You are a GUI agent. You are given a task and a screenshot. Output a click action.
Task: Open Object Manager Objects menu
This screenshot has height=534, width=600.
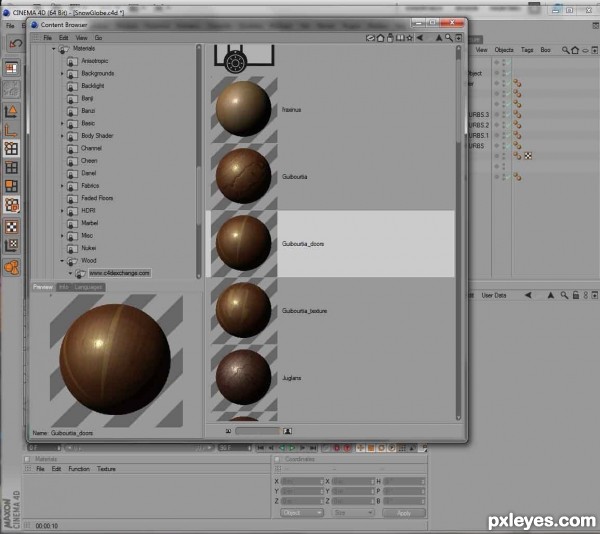(504, 50)
